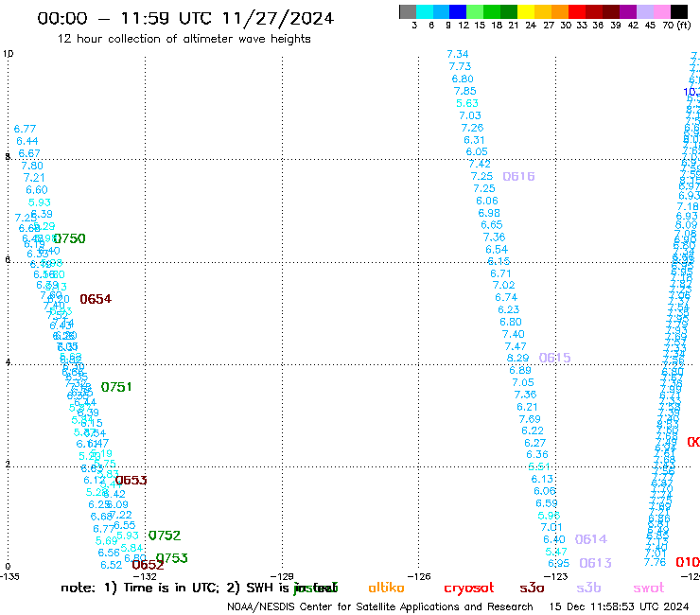700x615 pixels.
Task: Click the altika satellite legend label
Action: [x=386, y=588]
